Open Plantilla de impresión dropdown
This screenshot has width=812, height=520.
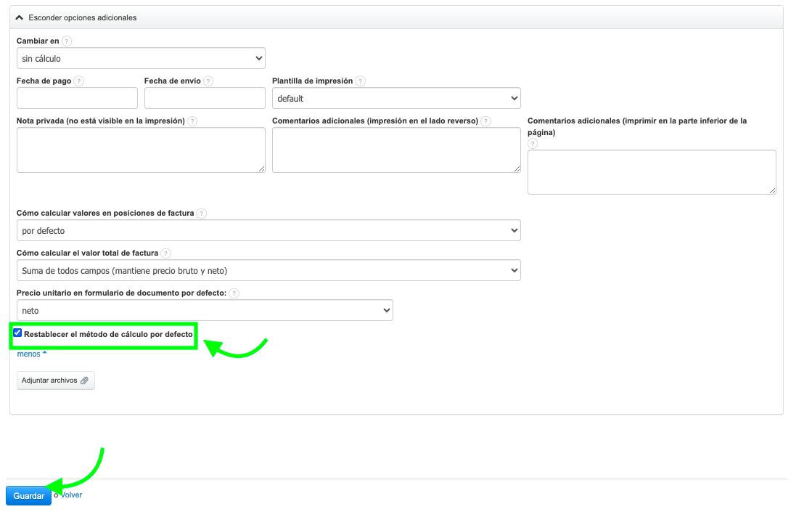[396, 98]
